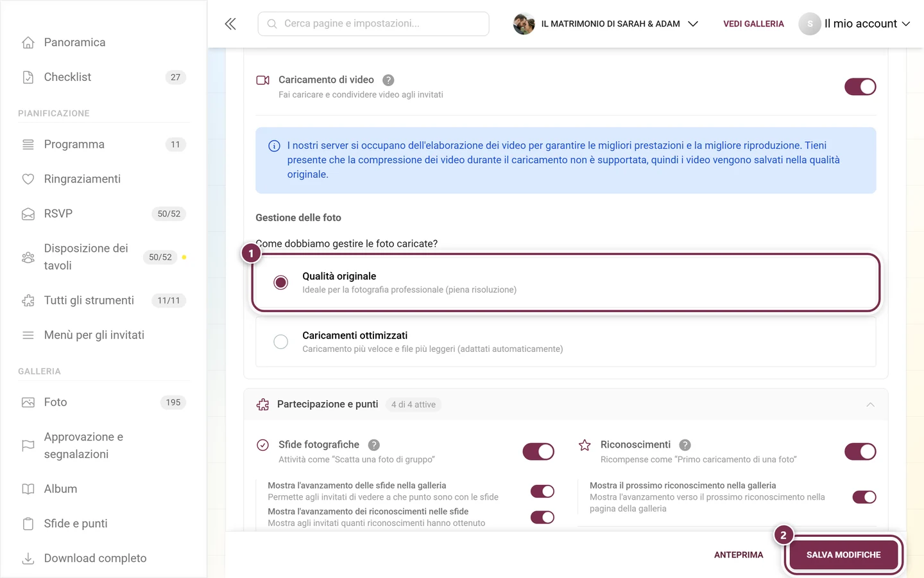This screenshot has width=924, height=578.
Task: Disable the Caricamento di video toggle
Action: pyautogui.click(x=860, y=87)
